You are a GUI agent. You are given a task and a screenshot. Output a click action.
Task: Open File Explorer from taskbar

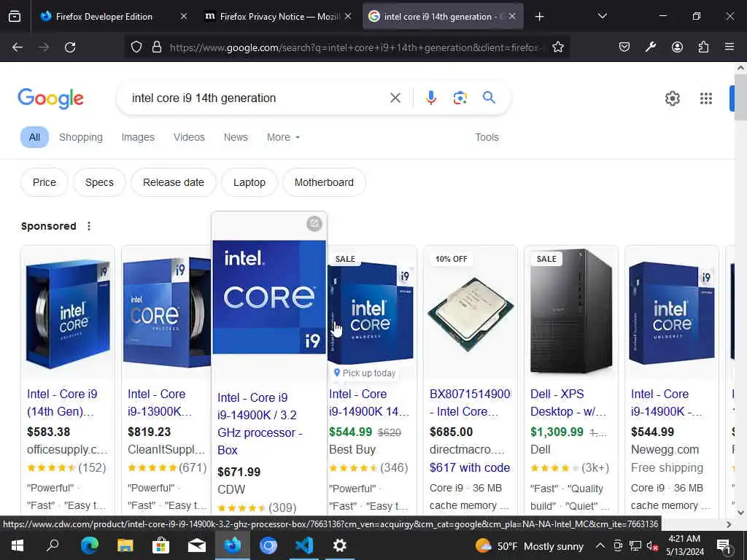coord(125,545)
